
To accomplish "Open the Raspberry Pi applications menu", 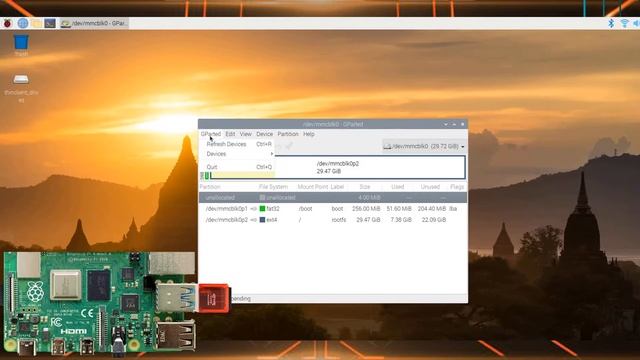I will pos(7,23).
